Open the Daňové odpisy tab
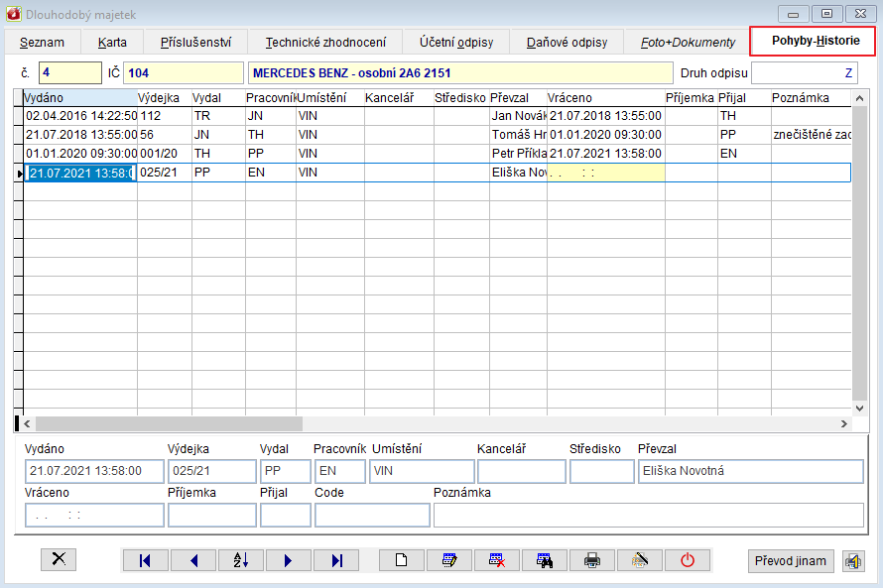The image size is (883, 588). pos(568,43)
